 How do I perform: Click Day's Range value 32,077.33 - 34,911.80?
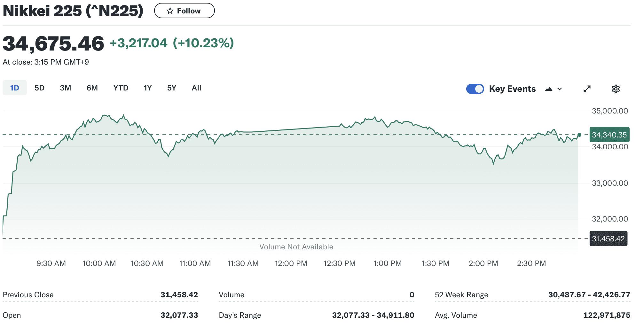coord(373,315)
